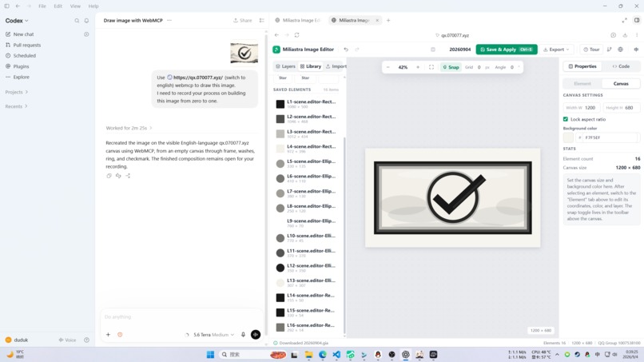Open the View menu
644x362 pixels.
[x=75, y=6]
